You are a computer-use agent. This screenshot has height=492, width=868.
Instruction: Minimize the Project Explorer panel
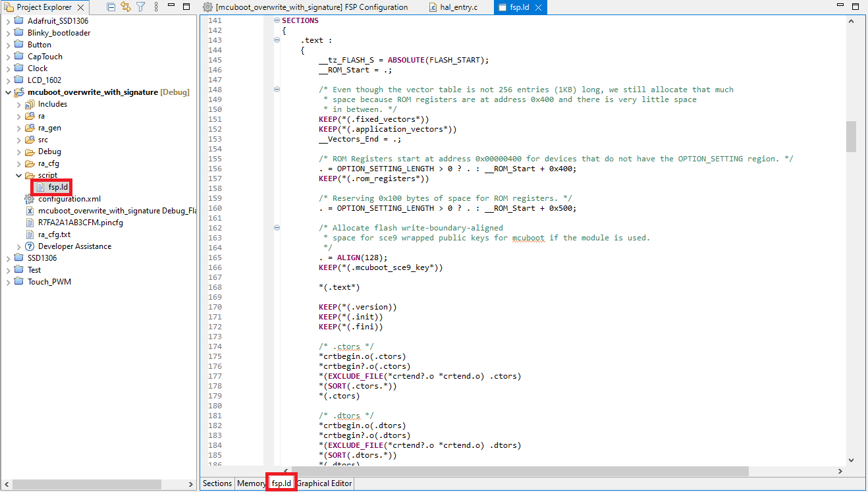click(171, 7)
